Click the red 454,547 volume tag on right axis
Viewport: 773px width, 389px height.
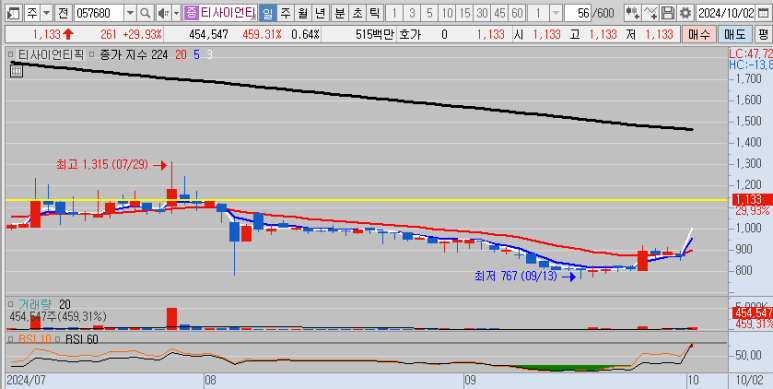[x=753, y=313]
